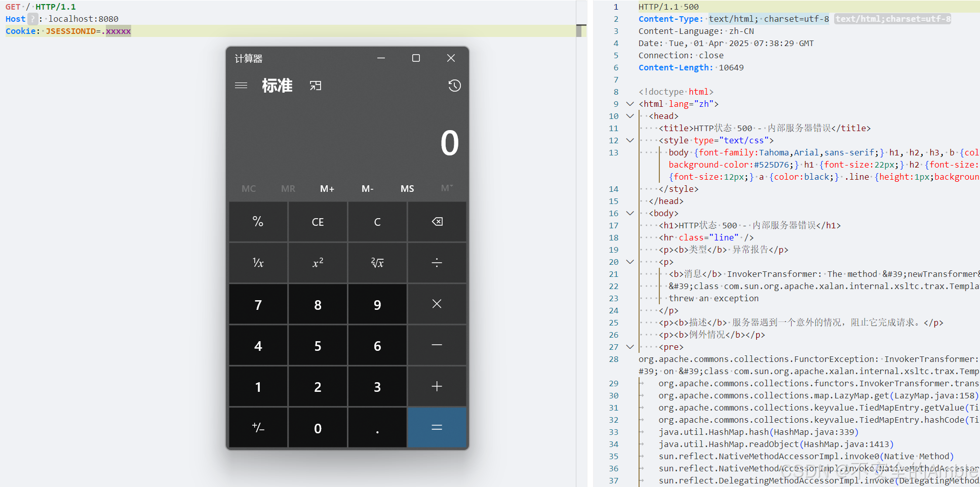Click the Date header line in response
Screen dimensions: 980x487
[726, 43]
